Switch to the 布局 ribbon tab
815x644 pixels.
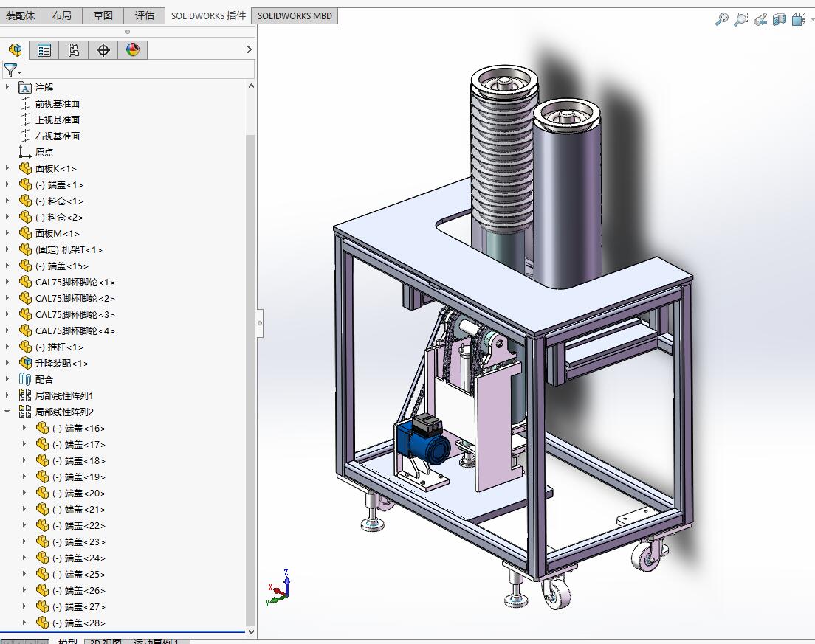pos(61,15)
